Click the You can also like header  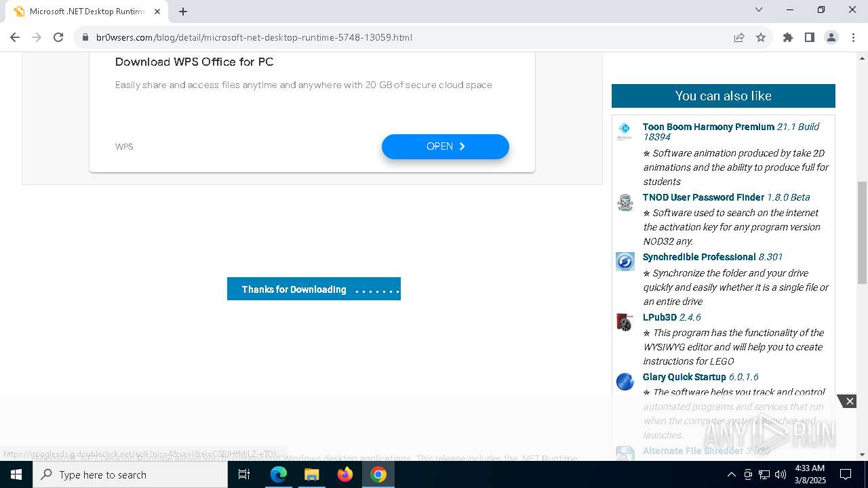(723, 96)
